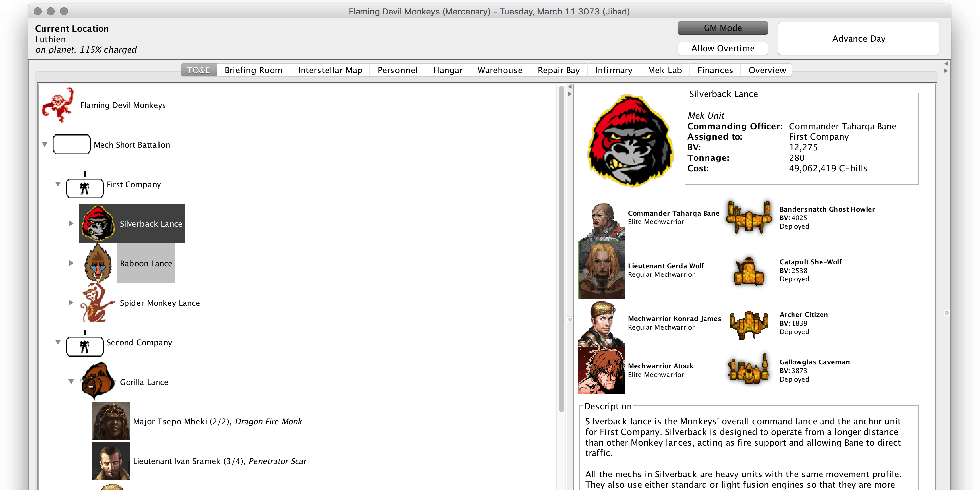Screen dimensions: 980x490
Task: Collapse the Second Company node
Action: coord(58,342)
